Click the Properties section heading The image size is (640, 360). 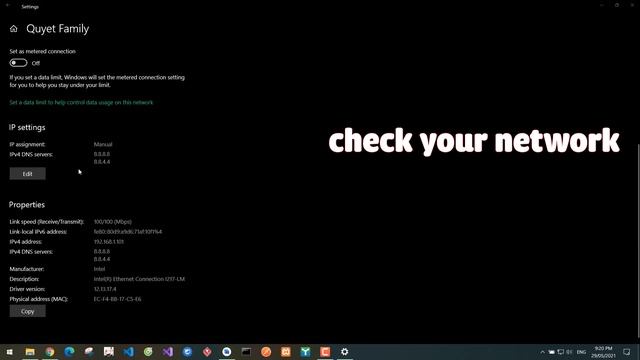click(27, 204)
